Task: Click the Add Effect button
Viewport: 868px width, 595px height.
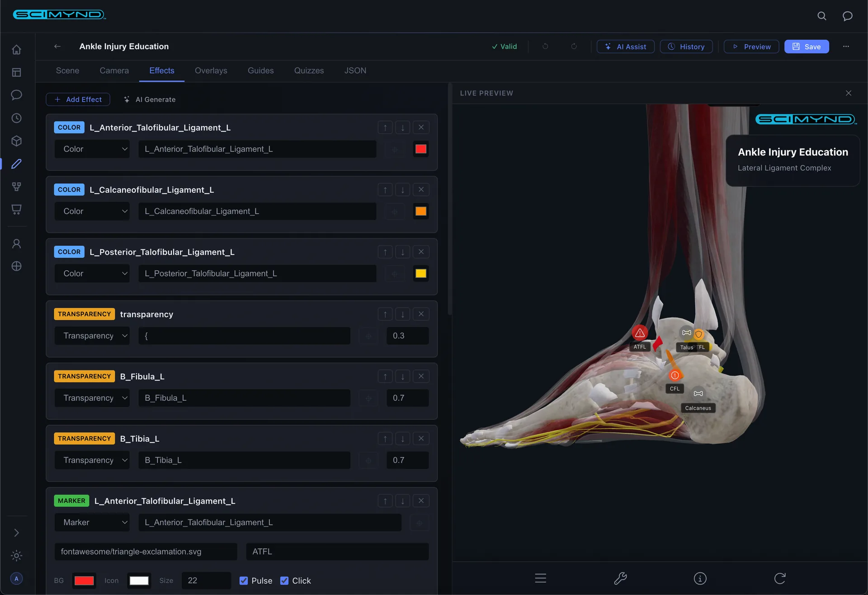Action: coord(78,99)
